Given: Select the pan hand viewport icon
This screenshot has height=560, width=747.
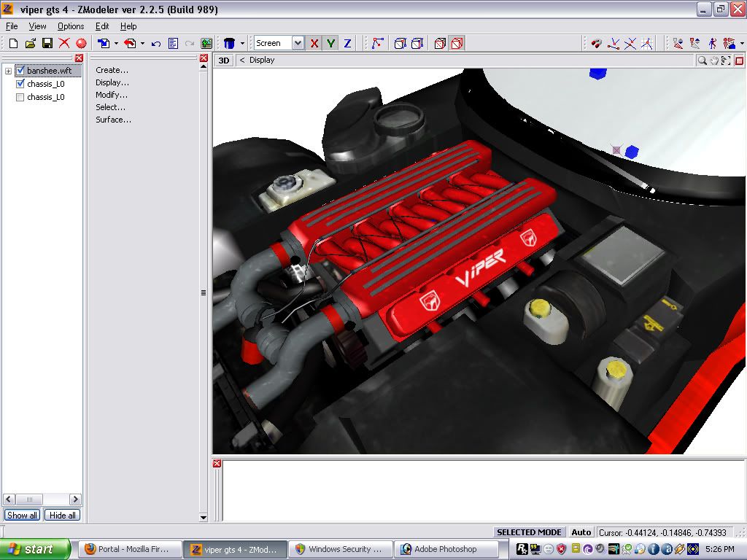Looking at the screenshot, I should pos(714,61).
